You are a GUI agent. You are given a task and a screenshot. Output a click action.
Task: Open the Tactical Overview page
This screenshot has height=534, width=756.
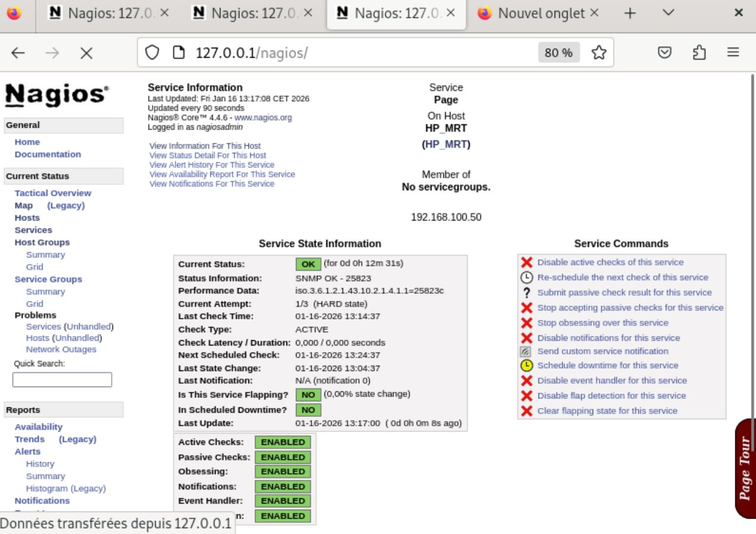pos(52,193)
